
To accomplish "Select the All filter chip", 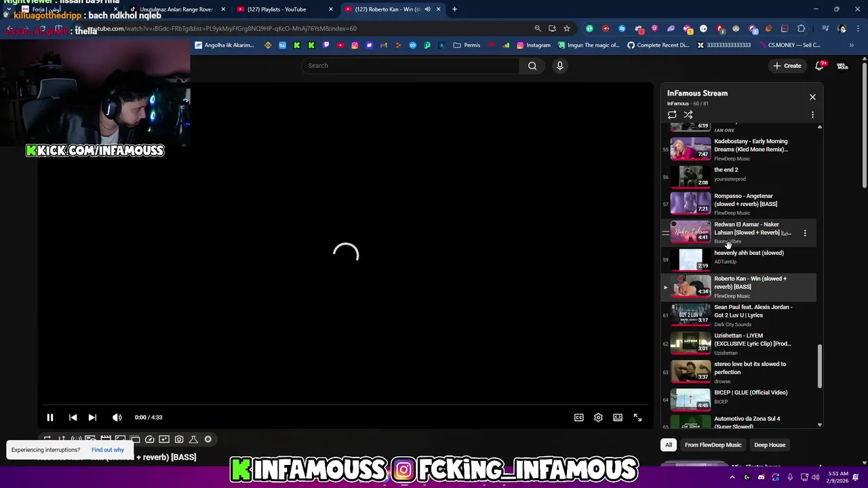I will click(669, 445).
